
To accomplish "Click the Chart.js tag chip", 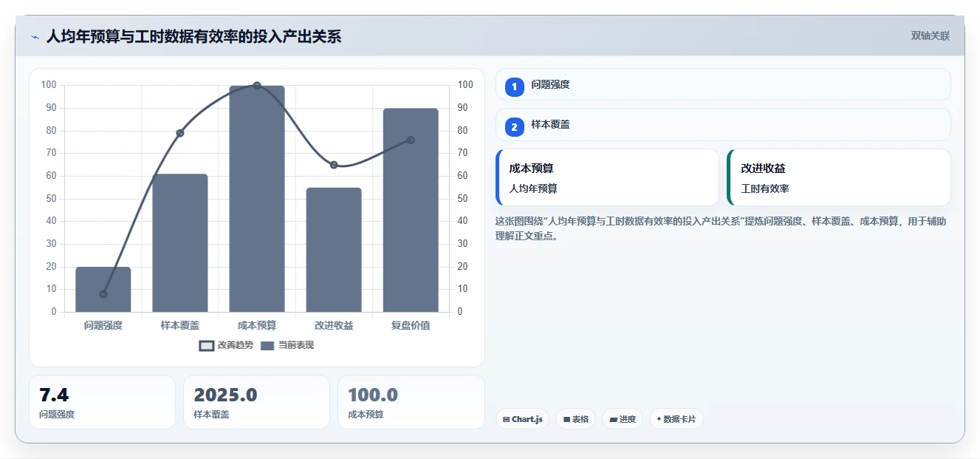I will [522, 419].
